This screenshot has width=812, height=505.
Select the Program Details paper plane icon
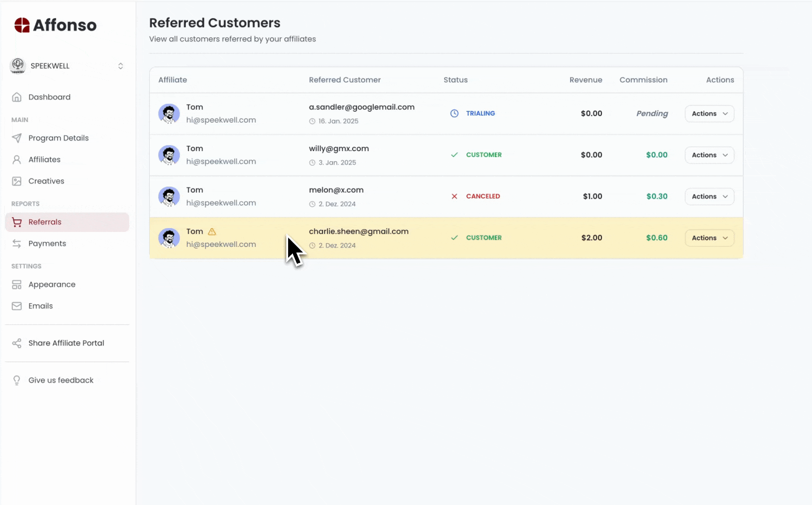17,138
